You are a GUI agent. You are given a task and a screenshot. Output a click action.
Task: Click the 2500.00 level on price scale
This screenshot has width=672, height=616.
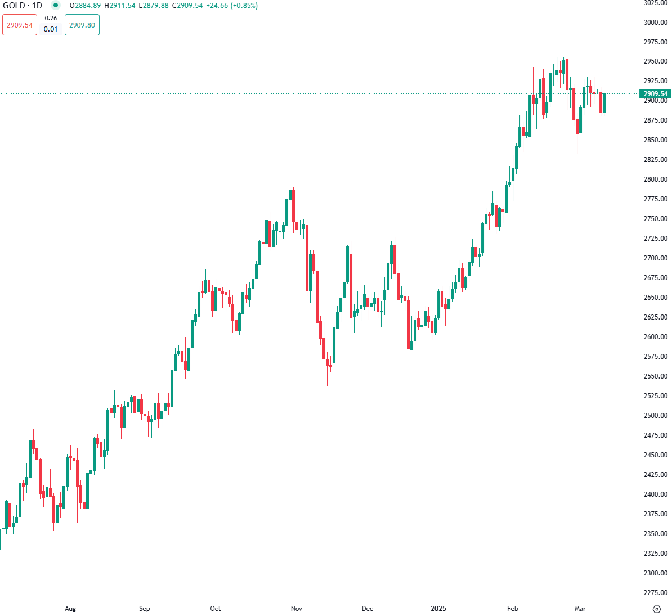[656, 416]
